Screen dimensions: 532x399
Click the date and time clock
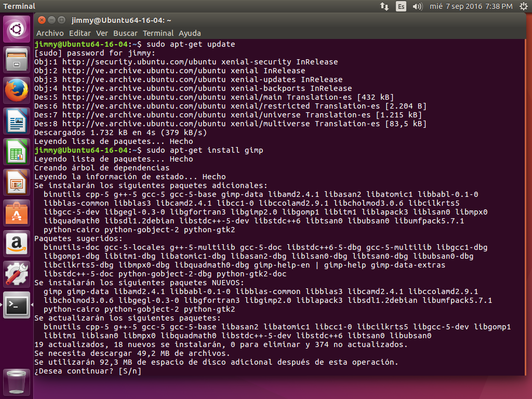pos(471,6)
